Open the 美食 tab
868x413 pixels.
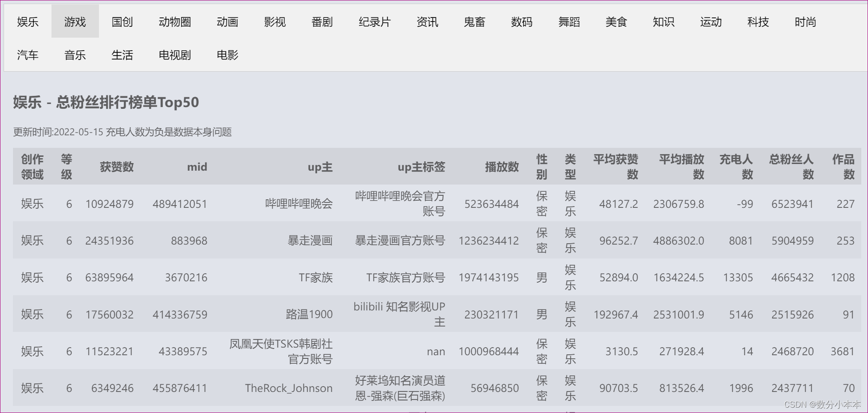616,22
